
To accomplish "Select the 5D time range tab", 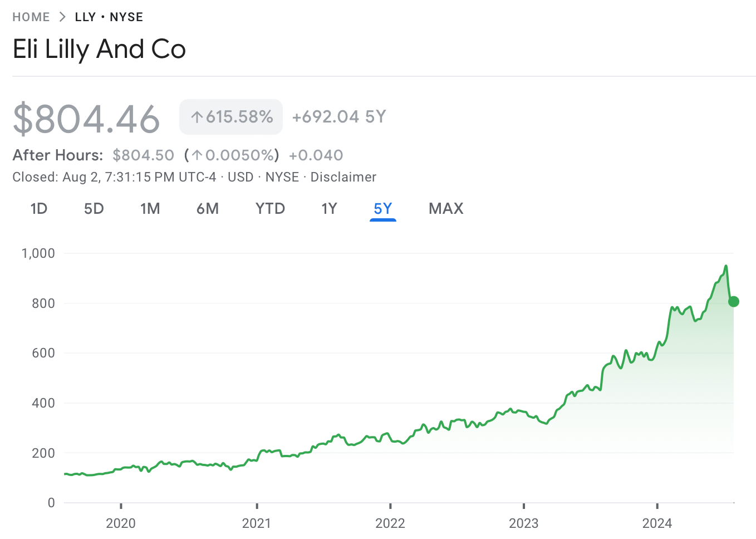I will click(94, 209).
